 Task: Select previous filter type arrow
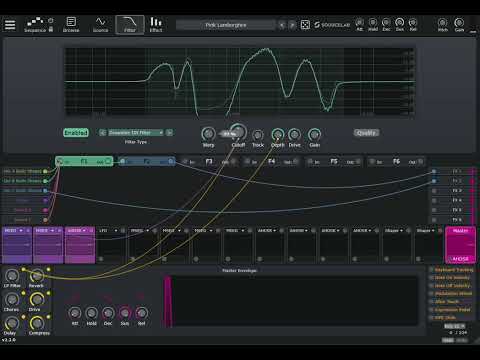click(102, 133)
